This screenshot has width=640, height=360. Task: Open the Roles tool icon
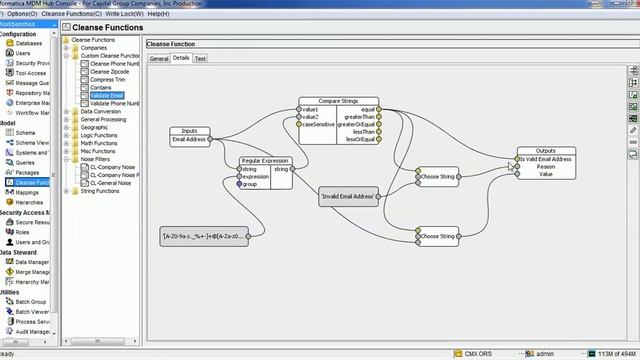click(x=10, y=232)
